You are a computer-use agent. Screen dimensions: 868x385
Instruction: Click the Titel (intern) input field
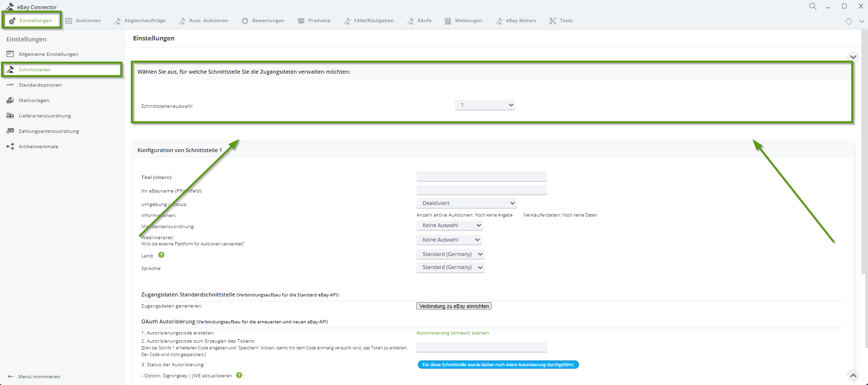pos(481,177)
